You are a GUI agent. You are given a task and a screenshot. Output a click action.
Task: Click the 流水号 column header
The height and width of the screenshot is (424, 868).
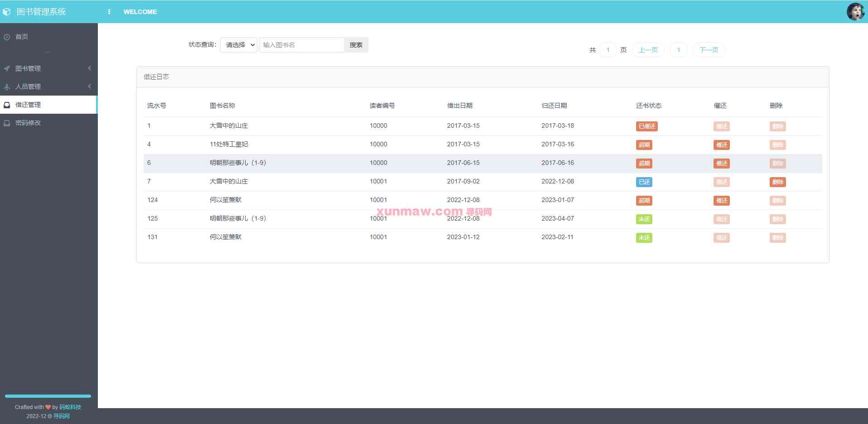tap(157, 106)
